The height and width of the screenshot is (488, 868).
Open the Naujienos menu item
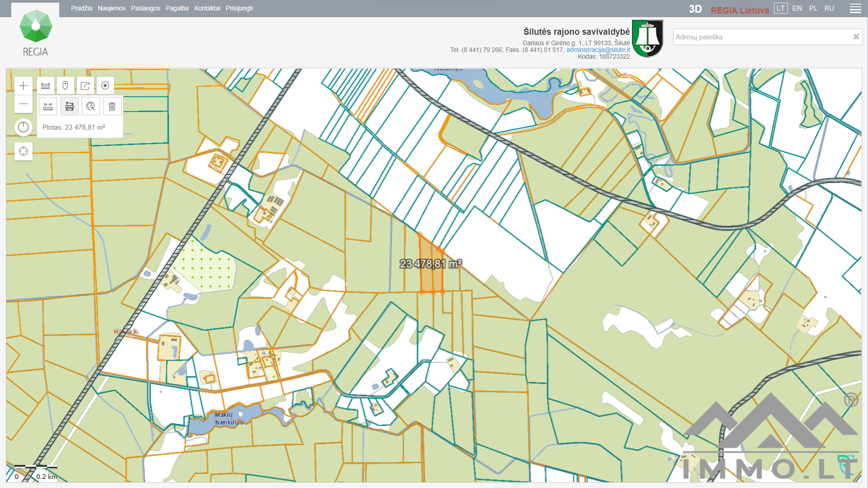click(111, 8)
